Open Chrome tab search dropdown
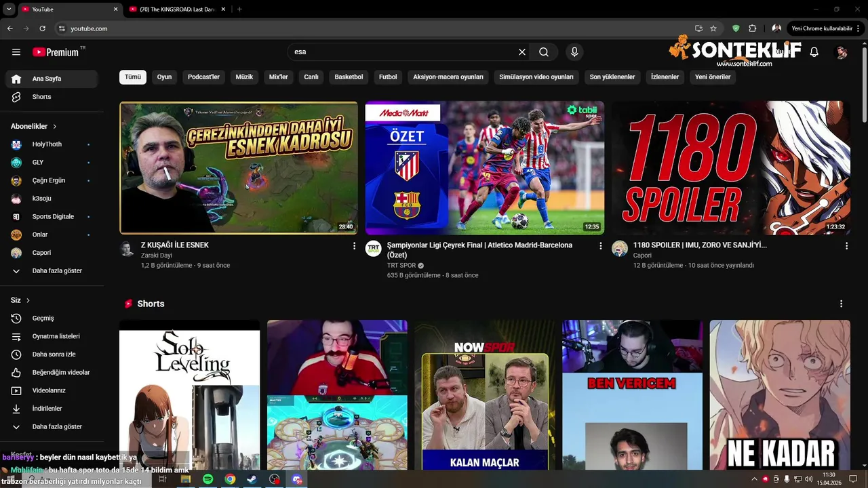The image size is (868, 488). pos(9,9)
